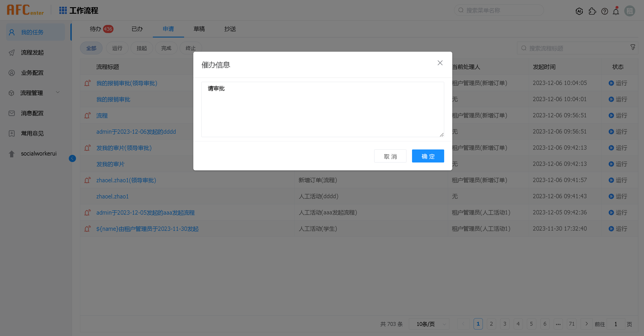Viewport: 644px width, 336px height.
Task: Click into the 催办信息 text area
Action: pos(323,109)
